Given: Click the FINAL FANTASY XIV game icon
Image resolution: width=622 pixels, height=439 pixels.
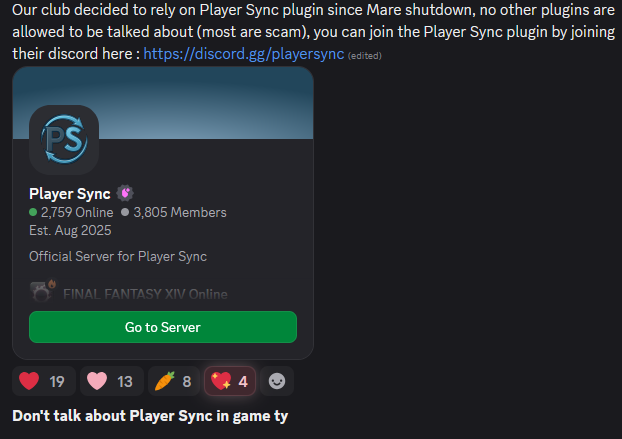Looking at the screenshot, I should [42, 291].
